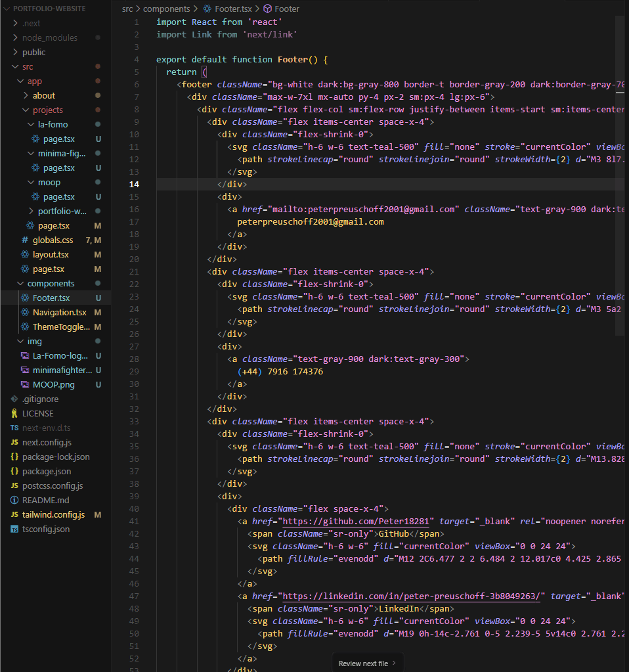This screenshot has height=672, width=629.
Task: Click the JS icon of postcss.config.js
Action: [14, 485]
